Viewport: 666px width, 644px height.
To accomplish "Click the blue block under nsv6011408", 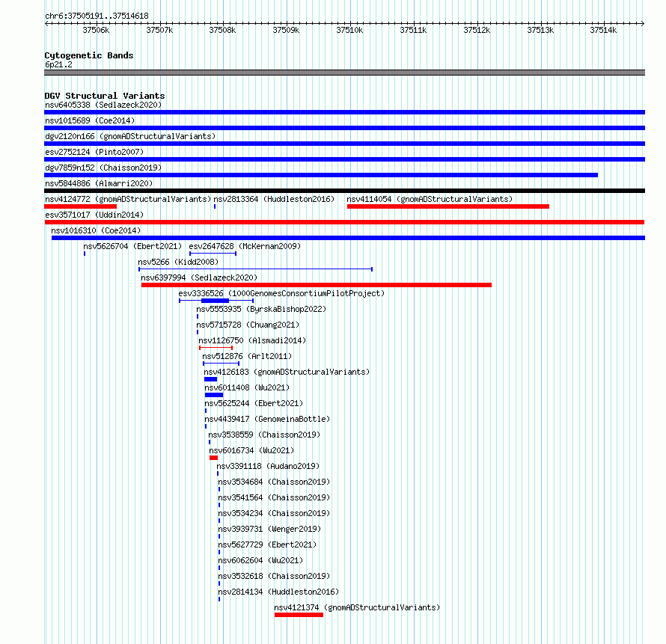I will pyautogui.click(x=214, y=395).
